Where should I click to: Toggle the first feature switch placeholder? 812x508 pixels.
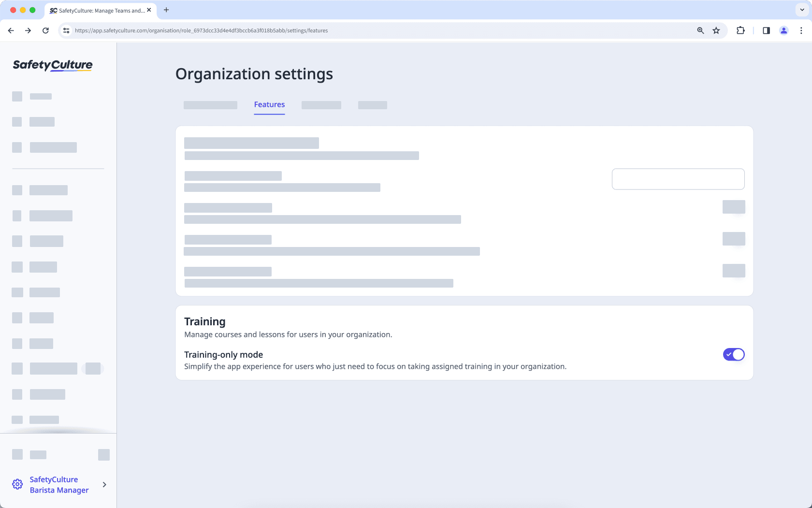734,207
